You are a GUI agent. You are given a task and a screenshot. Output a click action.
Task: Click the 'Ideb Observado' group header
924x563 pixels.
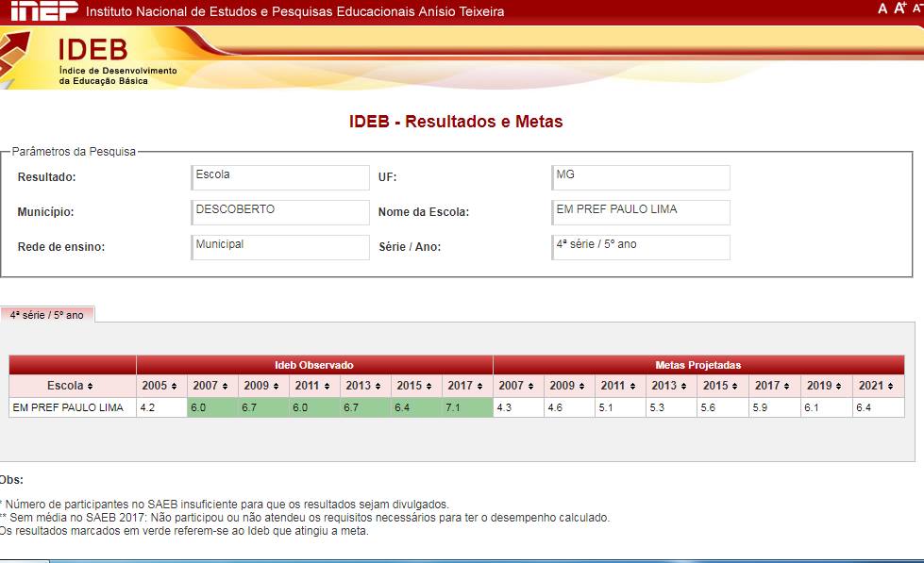pos(314,365)
